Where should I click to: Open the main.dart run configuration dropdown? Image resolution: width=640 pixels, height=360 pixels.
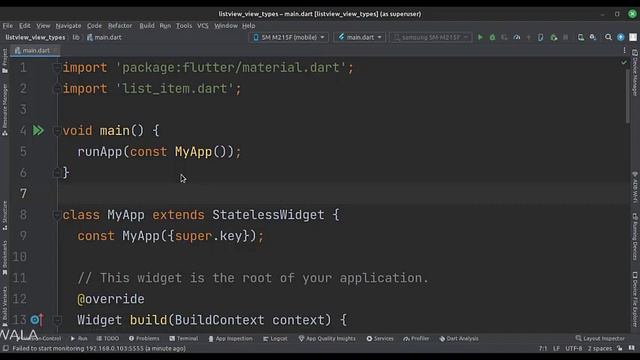pyautogui.click(x=360, y=37)
